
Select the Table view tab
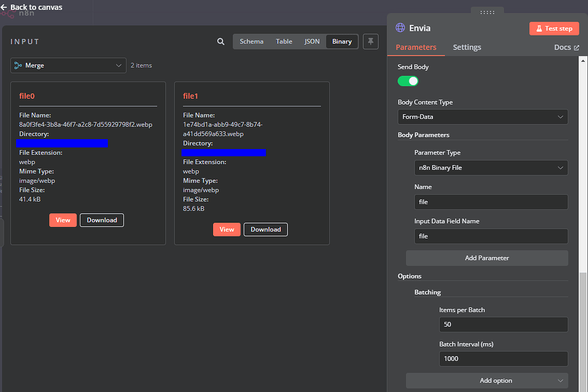[x=284, y=41]
